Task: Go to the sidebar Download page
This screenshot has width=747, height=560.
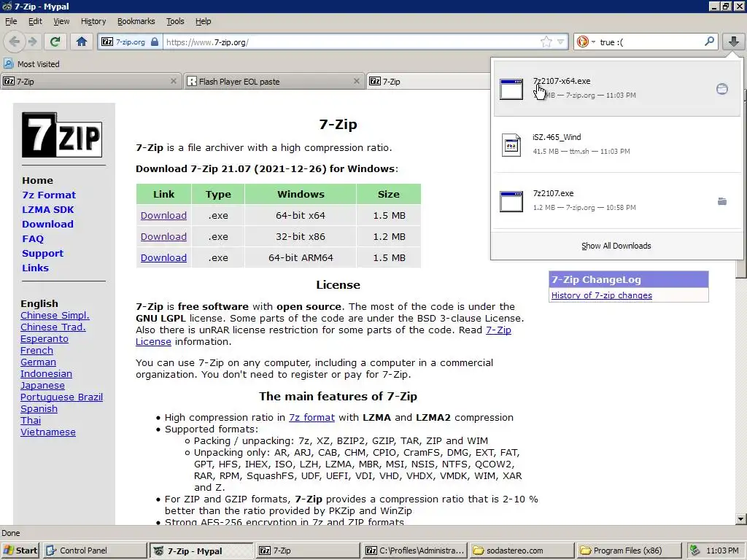Action: pyautogui.click(x=47, y=225)
